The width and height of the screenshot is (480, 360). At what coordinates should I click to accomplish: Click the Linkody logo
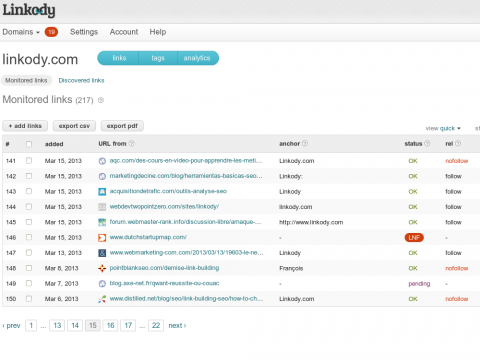(x=29, y=11)
